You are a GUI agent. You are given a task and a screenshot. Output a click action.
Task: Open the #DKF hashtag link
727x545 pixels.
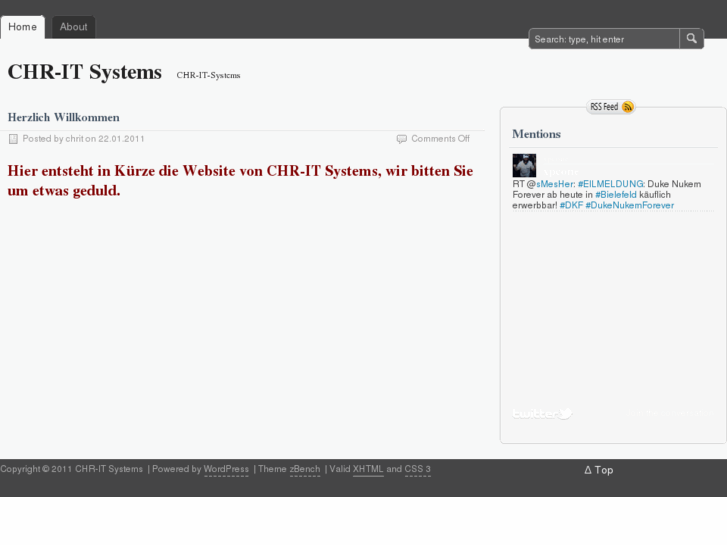[x=571, y=205]
